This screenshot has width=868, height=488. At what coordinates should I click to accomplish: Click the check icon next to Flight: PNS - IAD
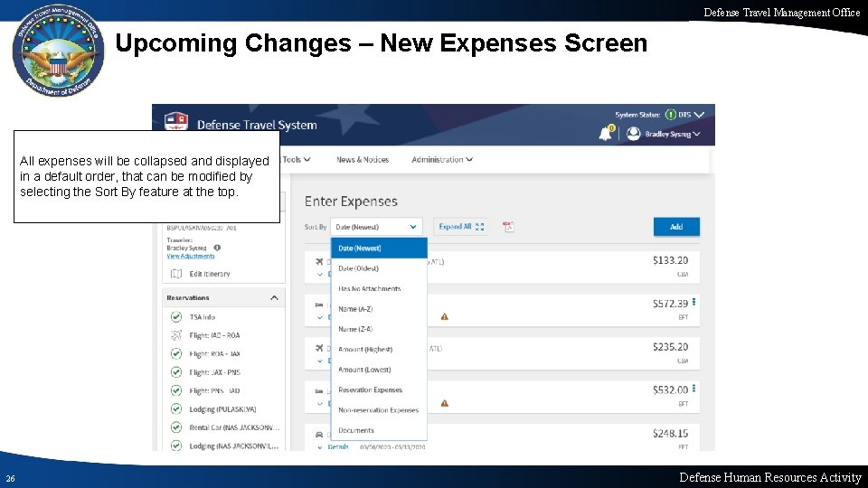tap(176, 390)
